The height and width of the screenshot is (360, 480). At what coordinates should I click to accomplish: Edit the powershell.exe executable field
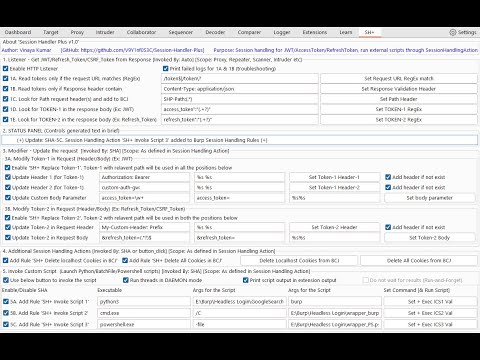click(144, 324)
